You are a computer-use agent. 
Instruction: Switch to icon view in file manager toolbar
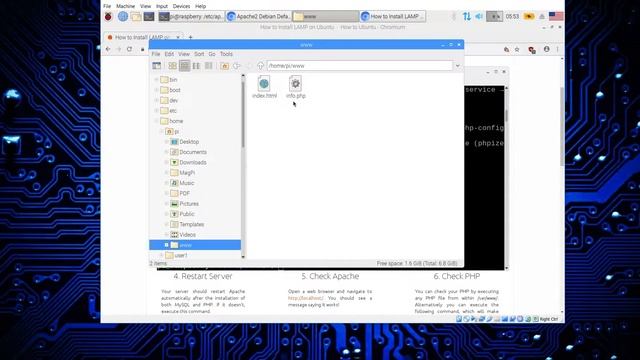point(173,66)
